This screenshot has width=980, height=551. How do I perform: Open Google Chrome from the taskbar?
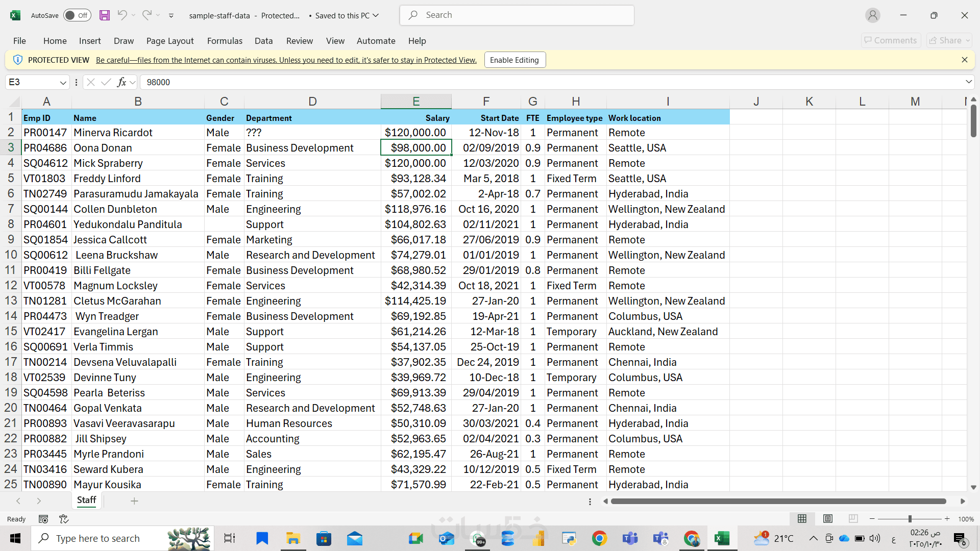[x=599, y=538]
